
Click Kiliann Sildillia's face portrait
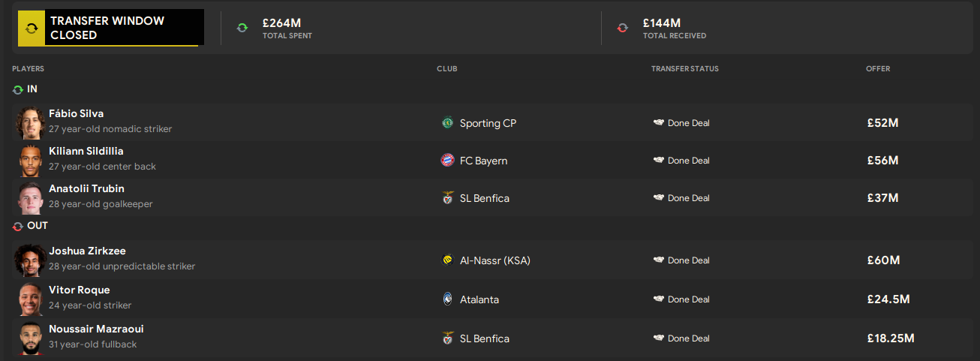point(30,161)
